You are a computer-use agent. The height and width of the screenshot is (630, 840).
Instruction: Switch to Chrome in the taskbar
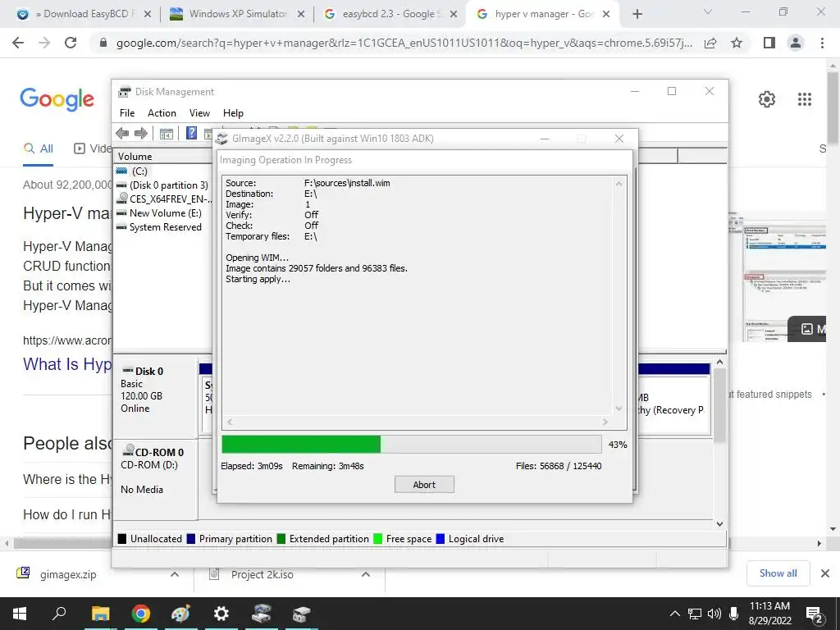[141, 614]
